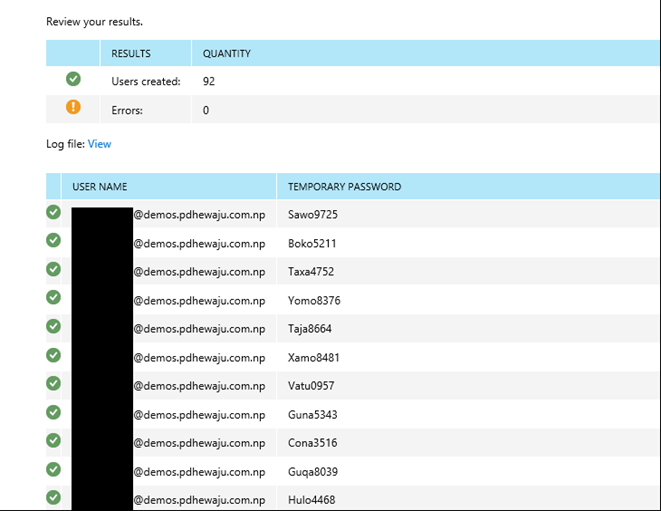Click the check icon in the Sawo9725 row
This screenshot has height=511, width=661.
[x=54, y=212]
